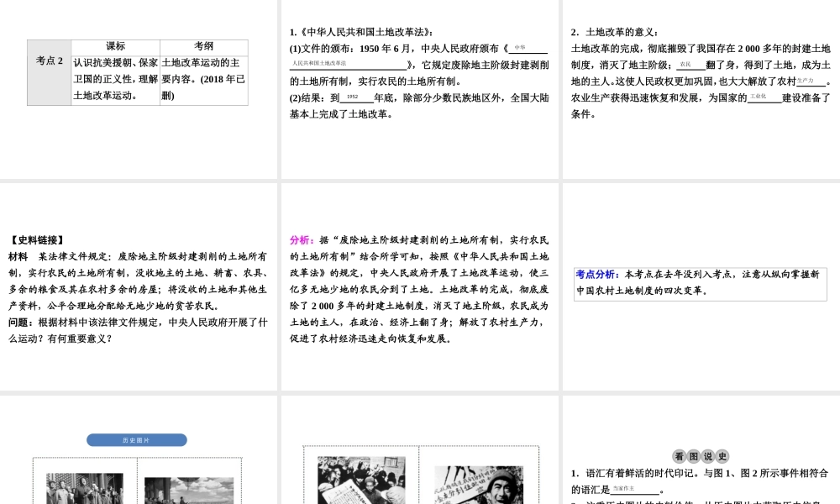Click the small answer '人民共和国土地改革法' blank
This screenshot has width=840, height=504.
[x=349, y=65]
